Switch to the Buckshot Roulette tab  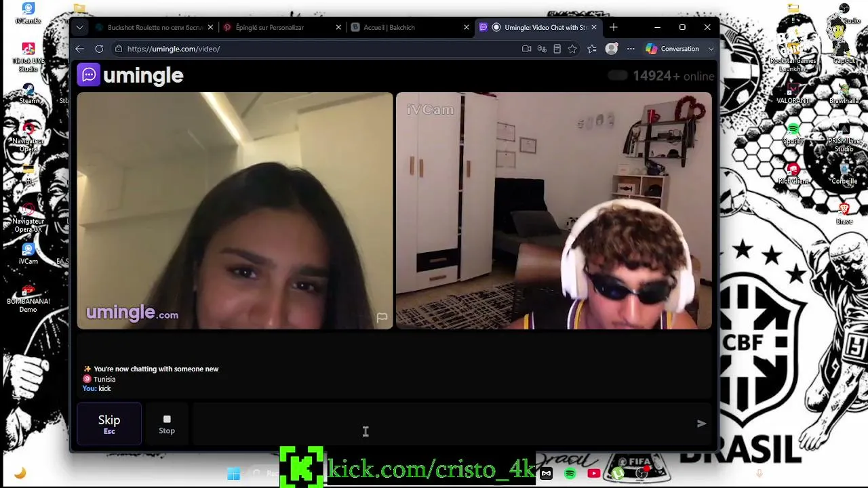coord(154,27)
